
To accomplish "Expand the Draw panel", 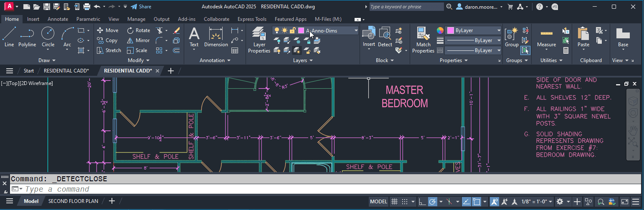I will (46, 60).
